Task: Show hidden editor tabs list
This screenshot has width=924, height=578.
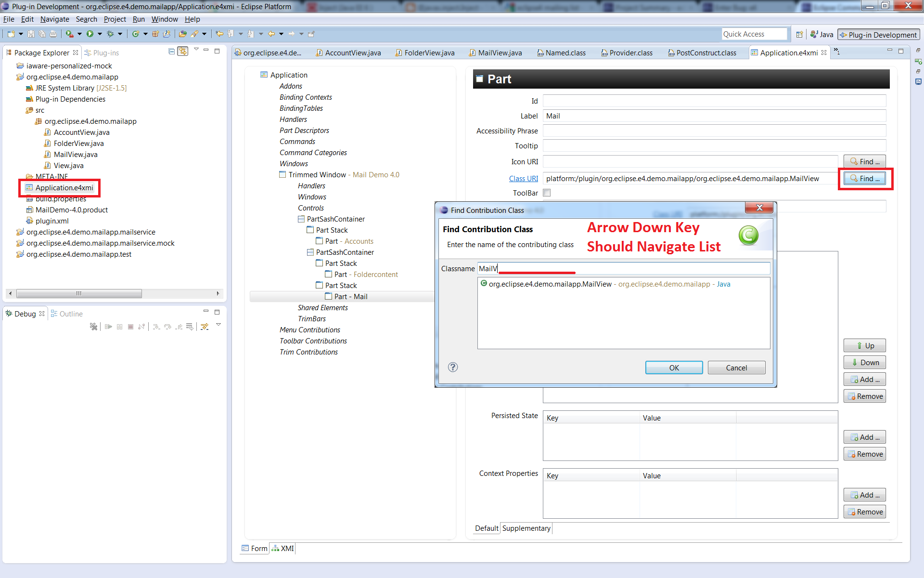Action: tap(837, 51)
